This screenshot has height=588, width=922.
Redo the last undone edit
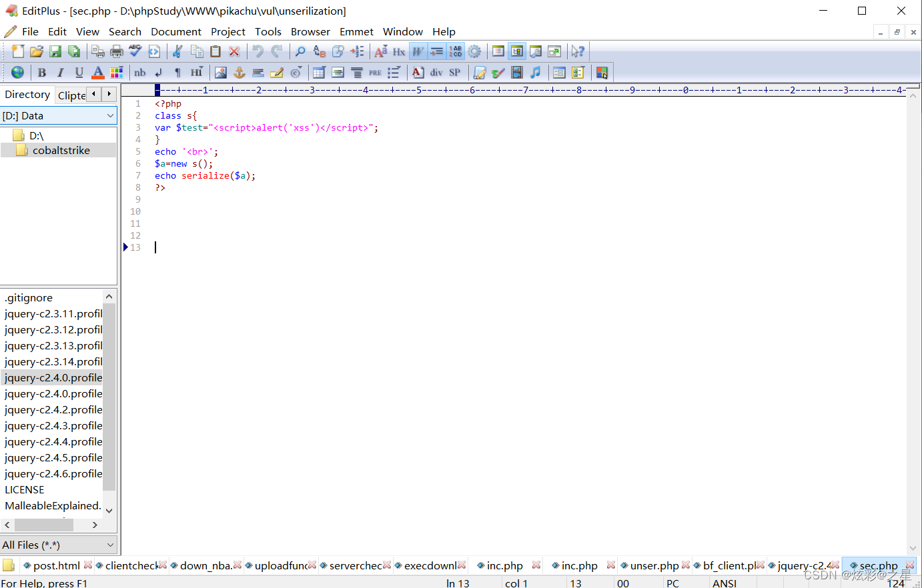277,51
